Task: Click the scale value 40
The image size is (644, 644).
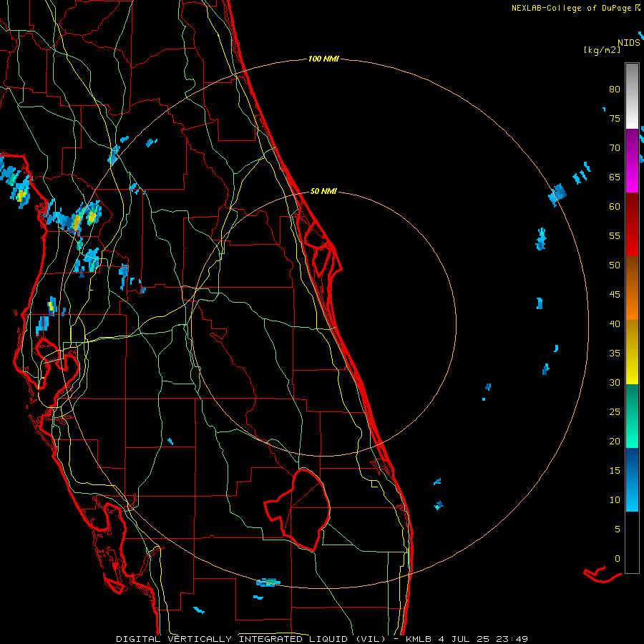Action: click(615, 324)
